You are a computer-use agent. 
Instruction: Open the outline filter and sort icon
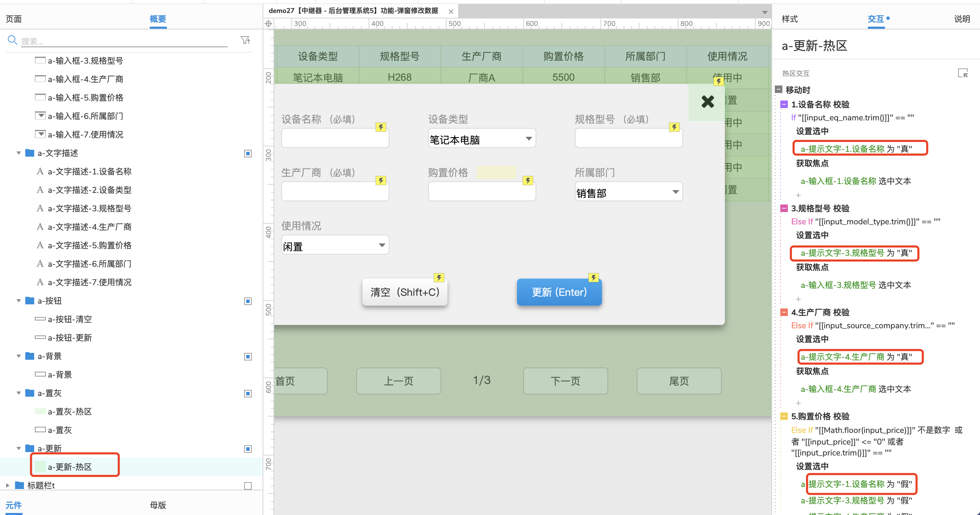pos(246,40)
